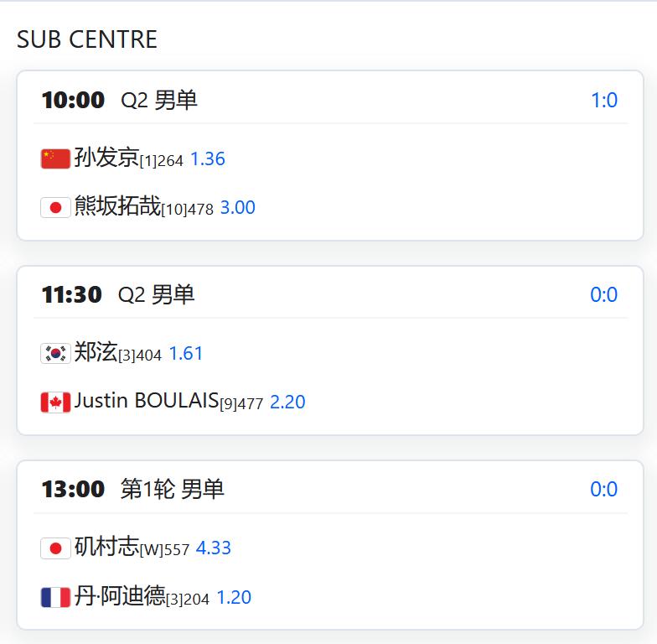Click the Canada flag beside Justin BOULAIS
Screen dimensions: 657x644
click(55, 402)
